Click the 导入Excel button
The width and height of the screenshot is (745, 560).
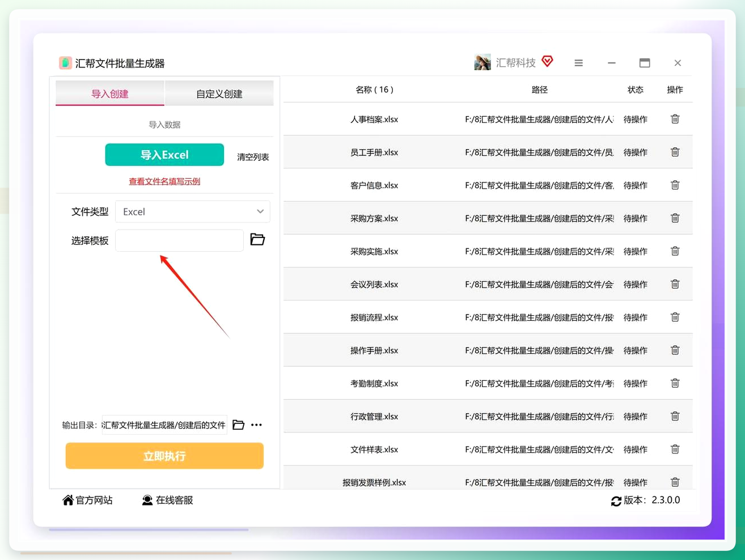click(164, 155)
